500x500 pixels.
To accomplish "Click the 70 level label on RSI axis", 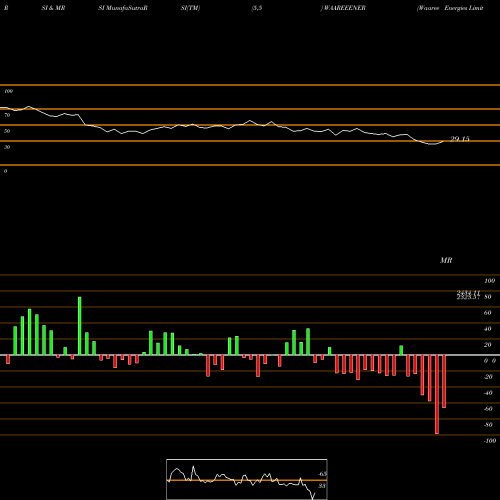I will (x=7, y=115).
